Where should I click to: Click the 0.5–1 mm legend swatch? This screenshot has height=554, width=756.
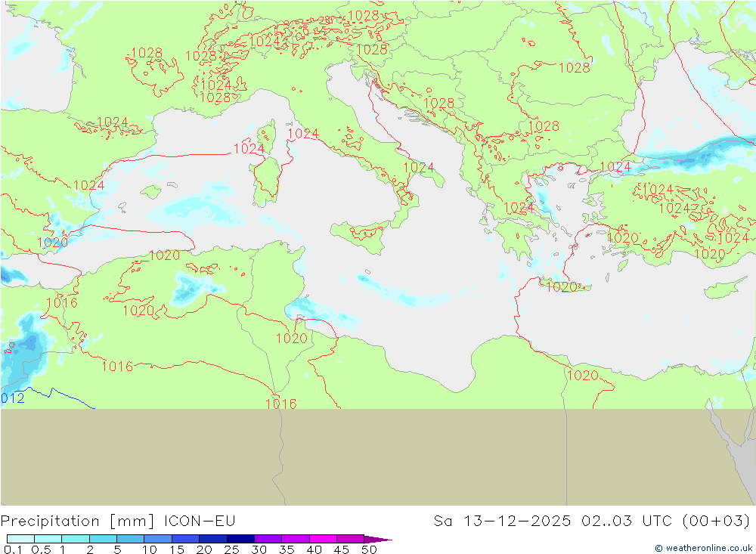(x=48, y=539)
